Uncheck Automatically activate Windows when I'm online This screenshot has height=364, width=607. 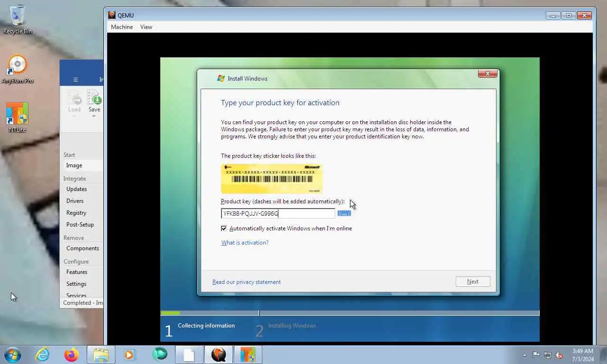tap(224, 228)
